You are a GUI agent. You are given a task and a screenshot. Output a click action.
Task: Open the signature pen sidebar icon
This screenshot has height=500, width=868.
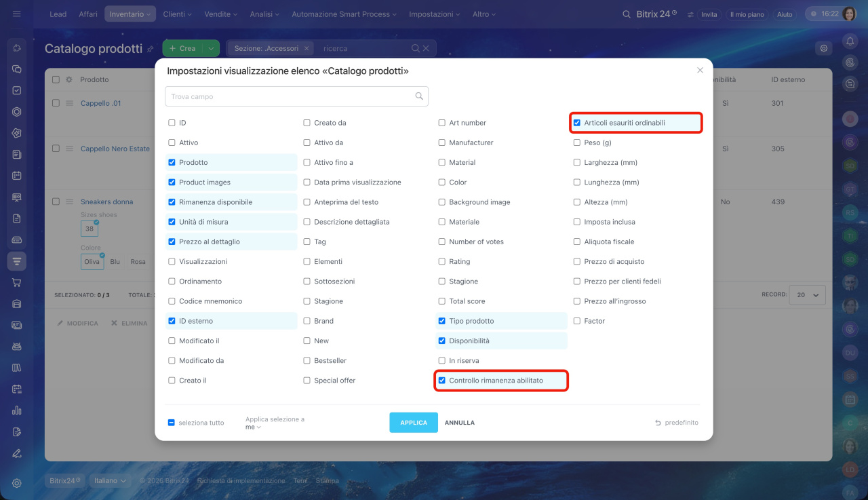[x=17, y=453]
